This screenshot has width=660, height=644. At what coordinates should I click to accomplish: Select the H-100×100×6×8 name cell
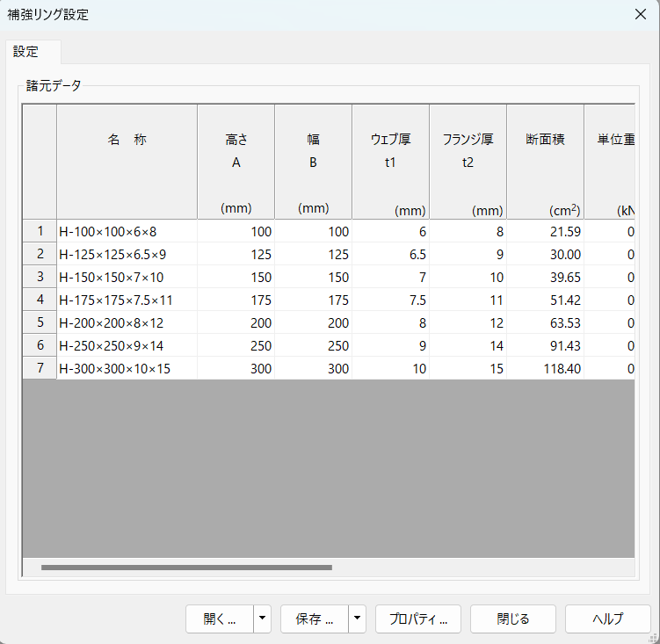(x=127, y=231)
